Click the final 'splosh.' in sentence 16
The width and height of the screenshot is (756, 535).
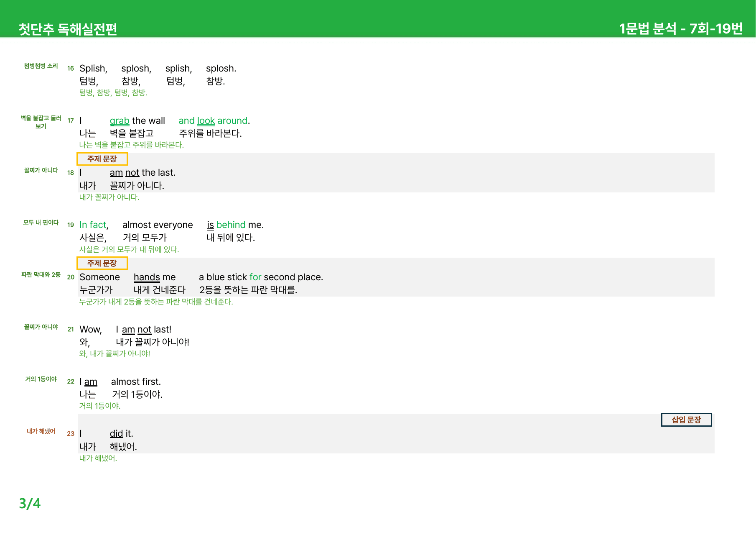coord(221,69)
